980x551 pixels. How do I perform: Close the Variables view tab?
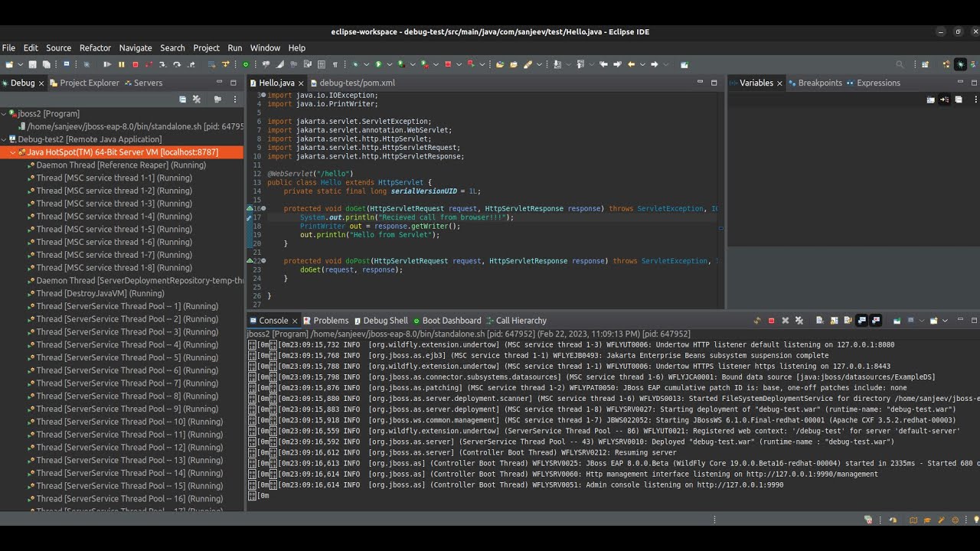(779, 83)
